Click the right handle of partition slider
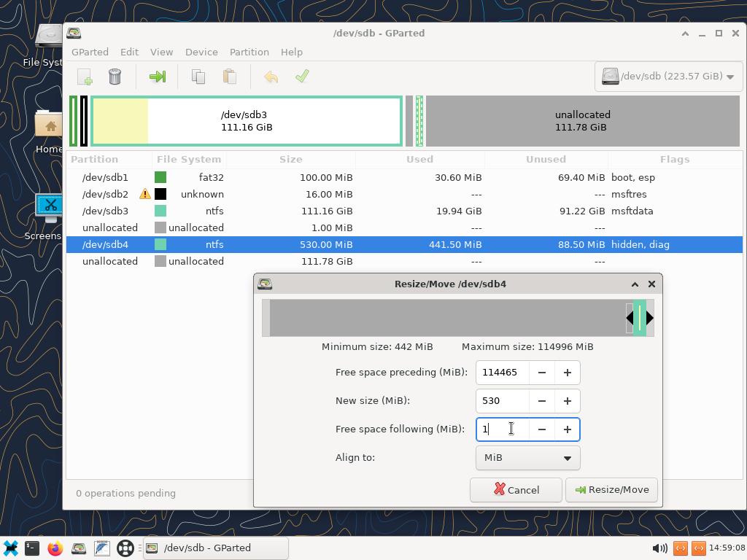The height and width of the screenshot is (560, 747). [649, 318]
